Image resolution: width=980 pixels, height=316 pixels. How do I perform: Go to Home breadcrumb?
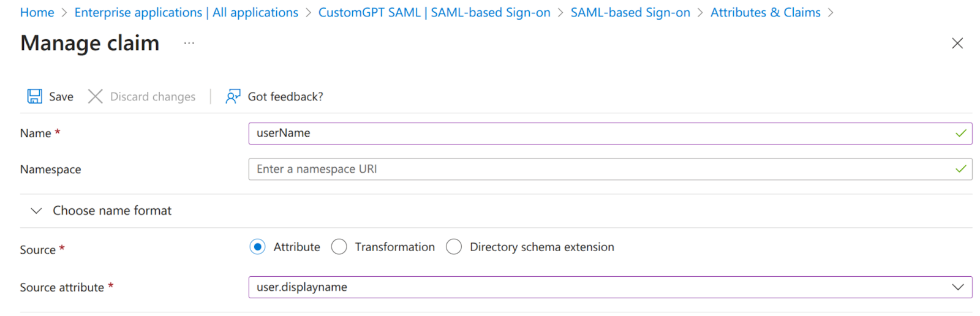click(x=37, y=12)
